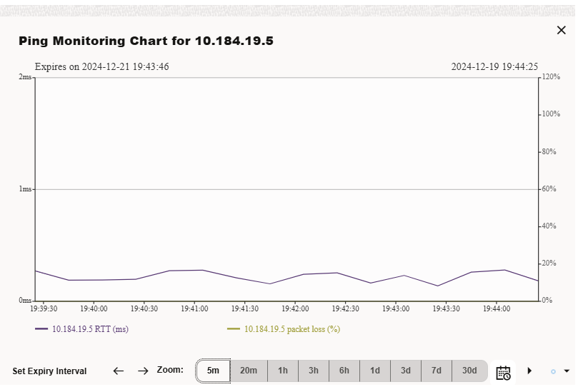Open the dropdown caret beside refresh circle
588x392 pixels.
point(567,371)
